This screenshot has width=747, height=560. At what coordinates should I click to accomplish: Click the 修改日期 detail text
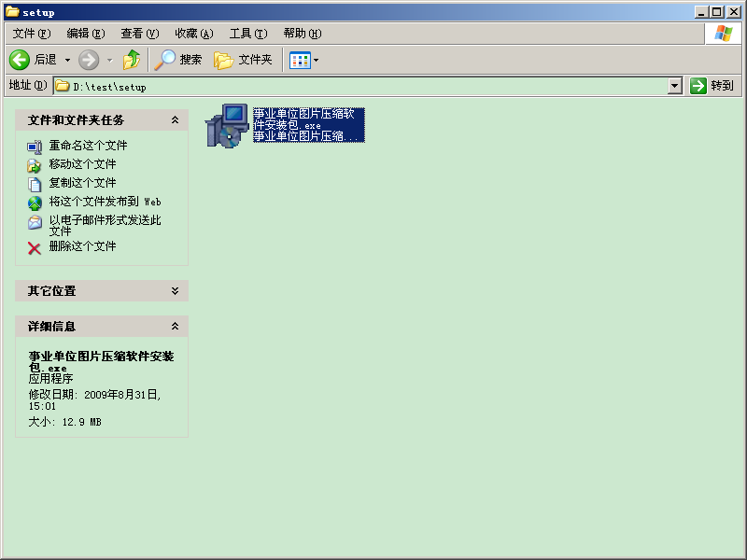[x=95, y=400]
